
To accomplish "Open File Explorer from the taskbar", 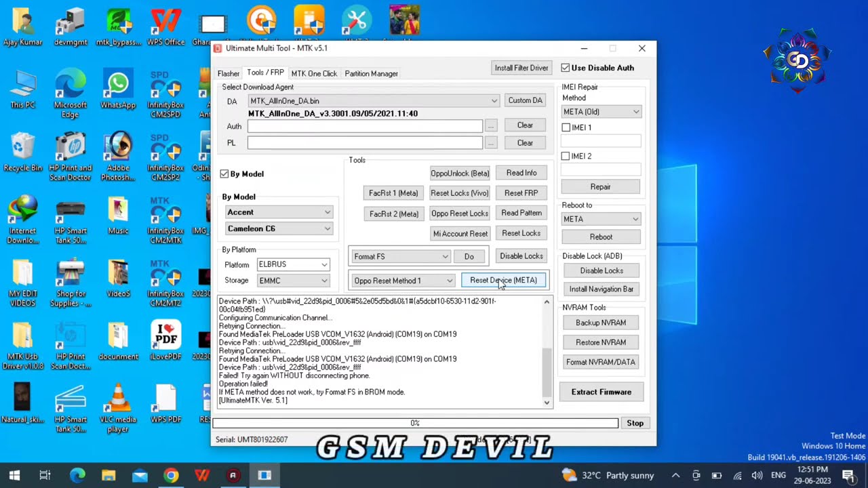I will tap(108, 475).
